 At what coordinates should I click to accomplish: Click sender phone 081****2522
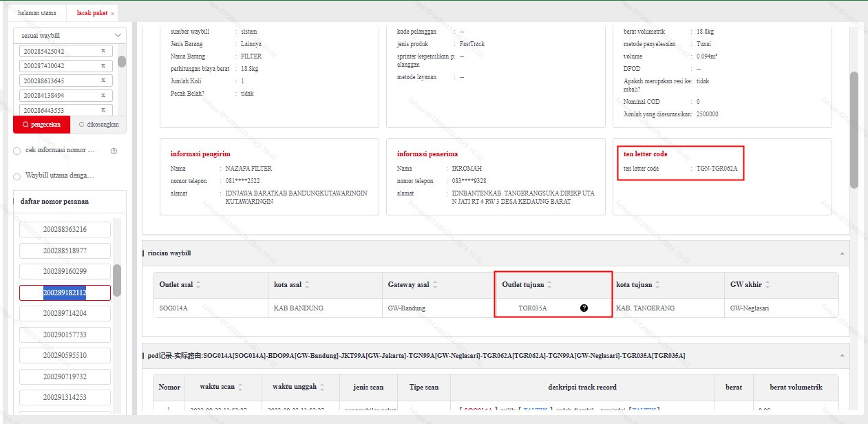pyautogui.click(x=242, y=181)
